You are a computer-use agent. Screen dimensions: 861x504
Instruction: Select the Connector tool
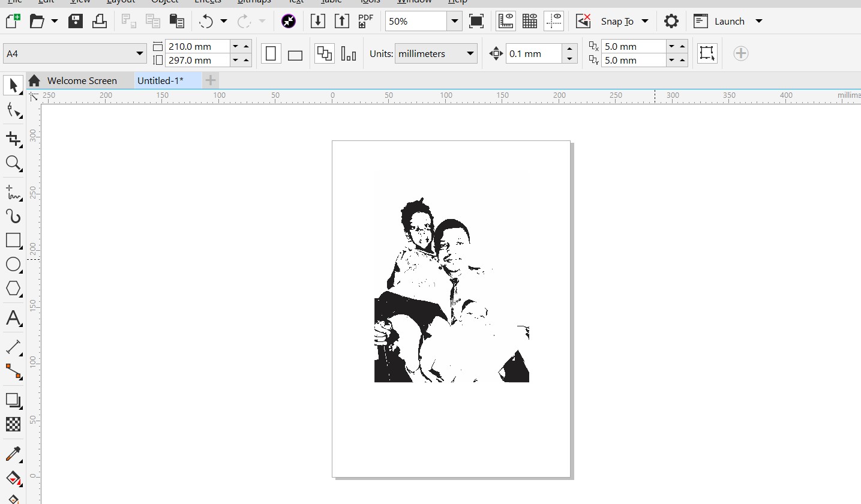pos(13,371)
